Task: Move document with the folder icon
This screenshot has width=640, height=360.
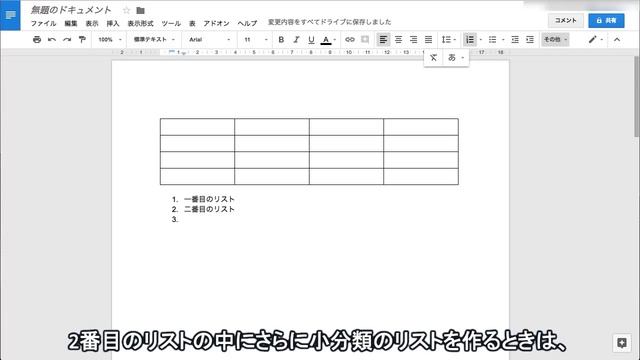Action: 140,10
